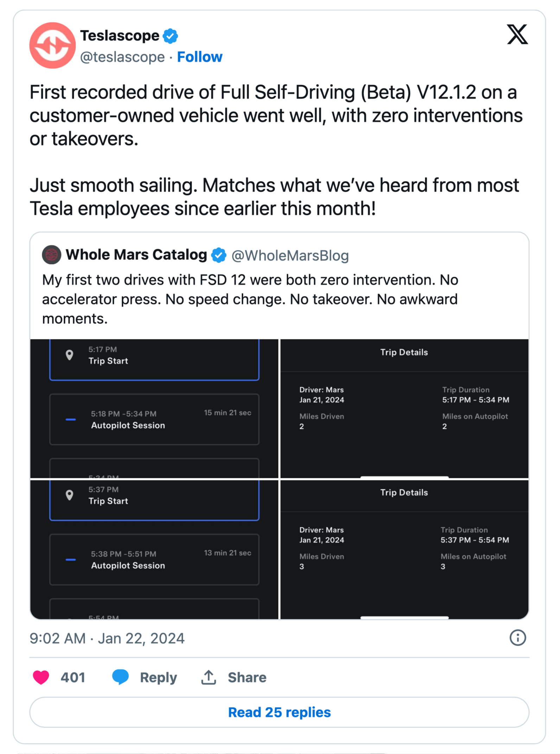
Task: Follow the Teslascope account
Action: point(199,57)
